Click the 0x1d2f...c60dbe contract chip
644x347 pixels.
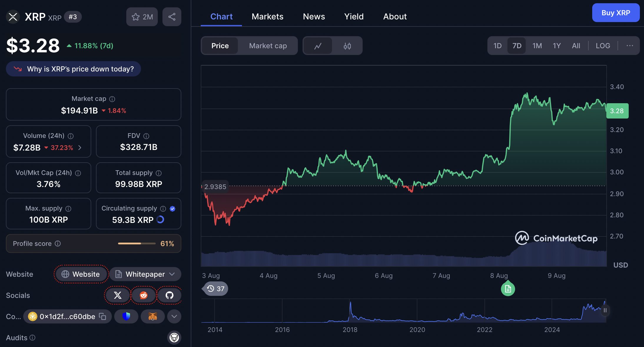[67, 316]
